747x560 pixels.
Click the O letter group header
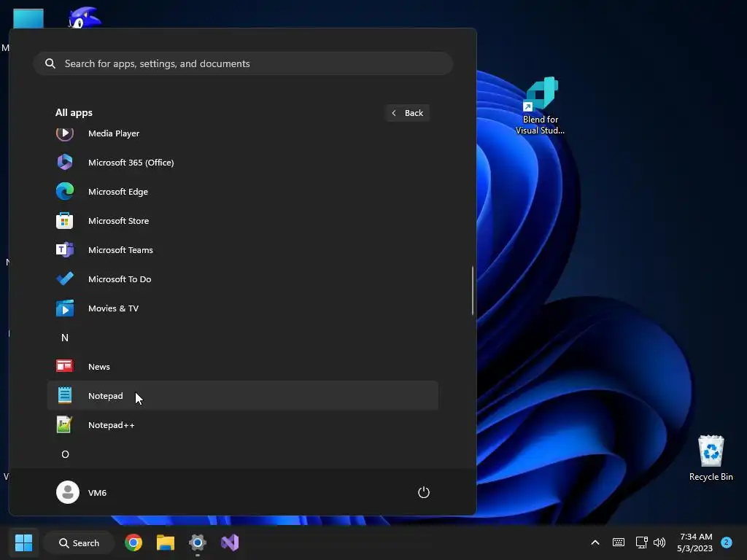tap(65, 454)
